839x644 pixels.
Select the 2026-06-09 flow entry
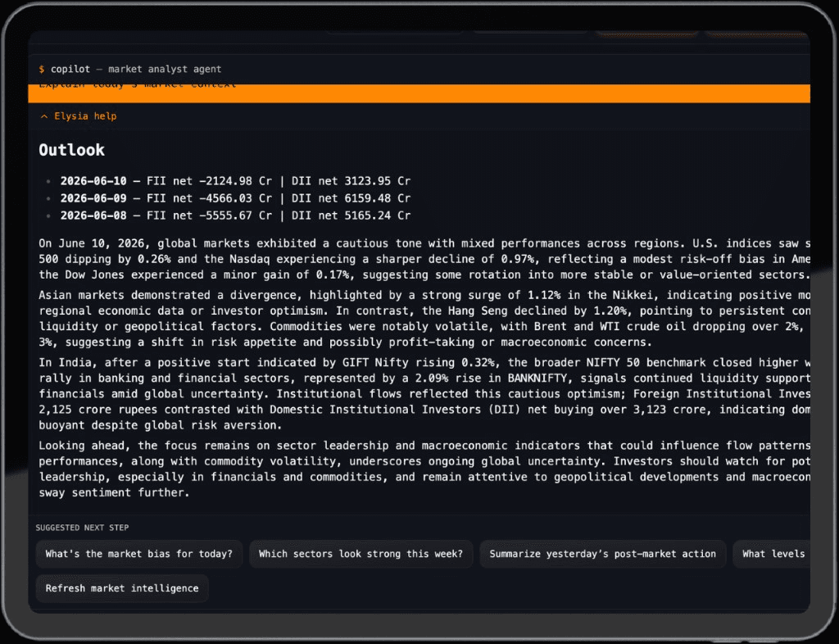pyautogui.click(x=235, y=198)
